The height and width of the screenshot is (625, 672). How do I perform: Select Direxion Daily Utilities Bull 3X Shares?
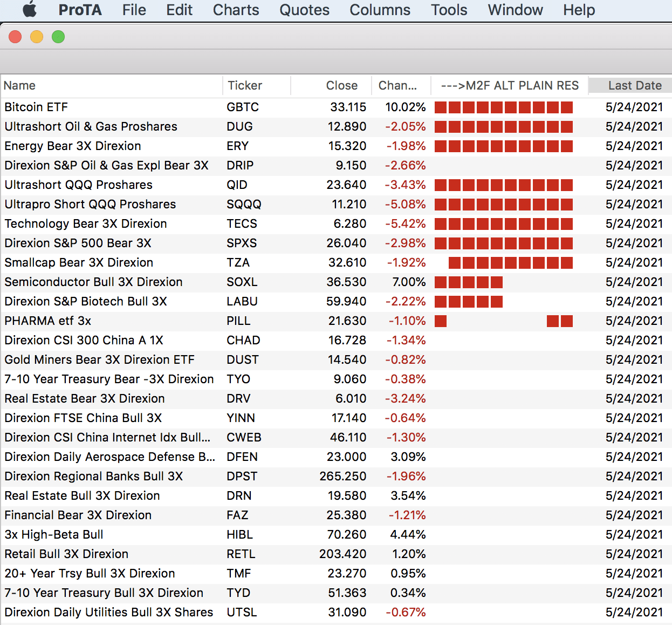coord(336,612)
